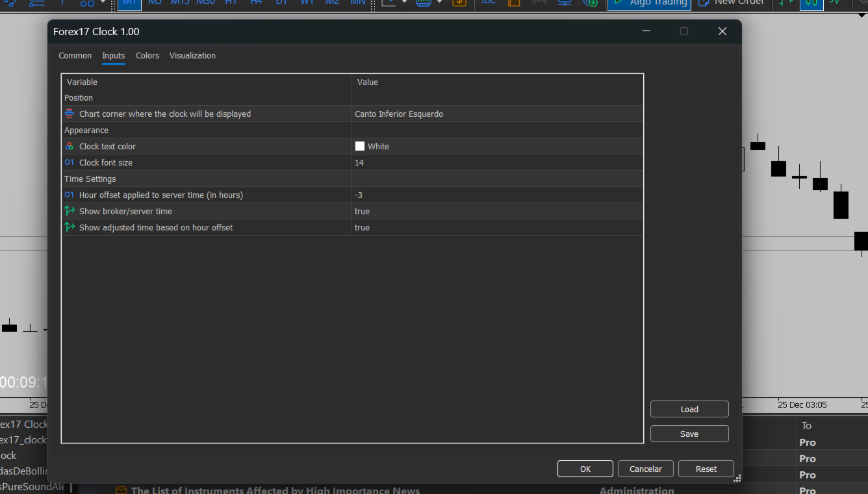
Task: Select 'Chart corner where the clock will be displayed'
Action: (165, 114)
